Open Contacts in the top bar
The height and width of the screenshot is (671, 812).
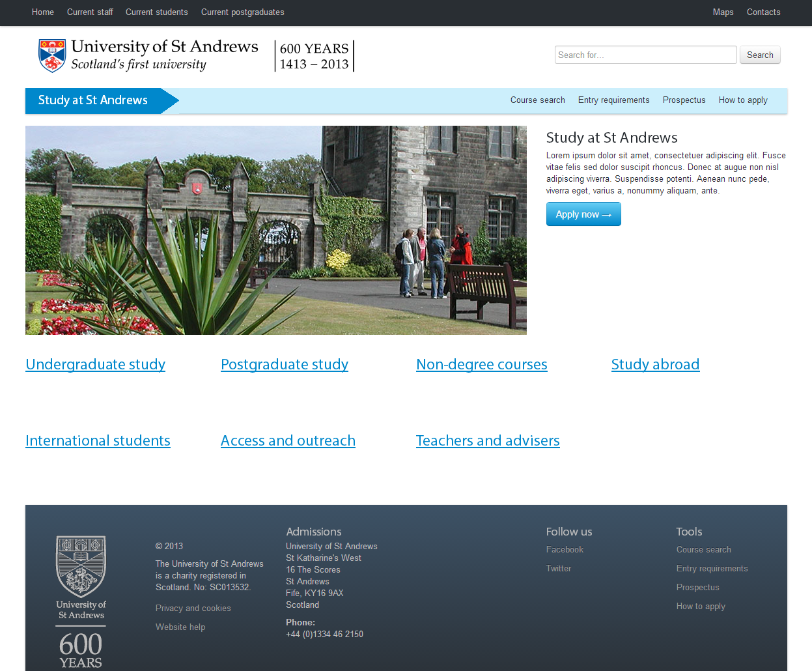[764, 12]
